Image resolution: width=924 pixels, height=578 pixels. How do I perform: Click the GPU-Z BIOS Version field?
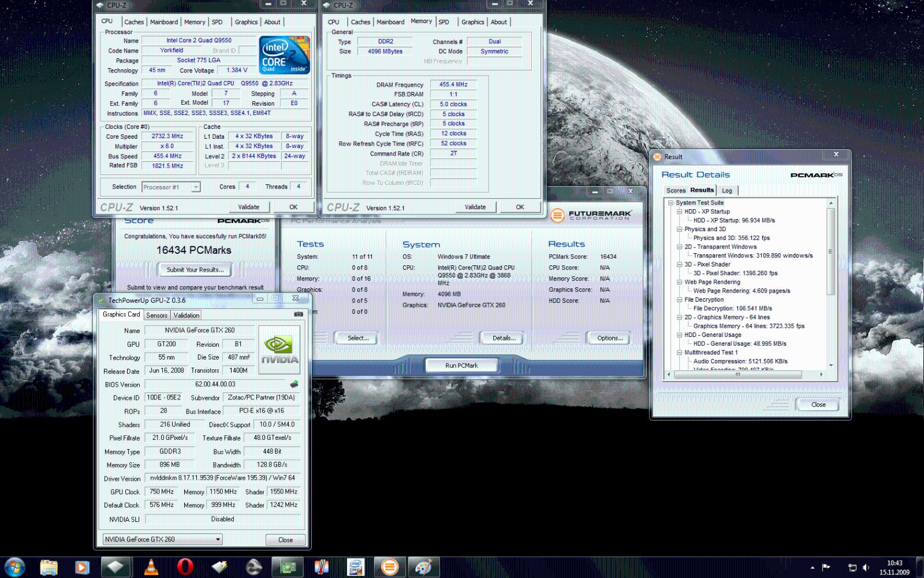coord(215,384)
